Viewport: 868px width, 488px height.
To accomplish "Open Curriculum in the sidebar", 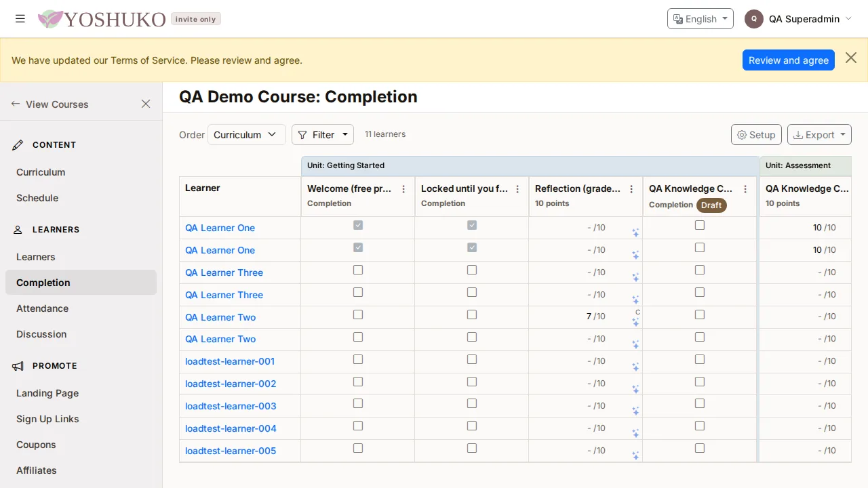I will point(41,172).
